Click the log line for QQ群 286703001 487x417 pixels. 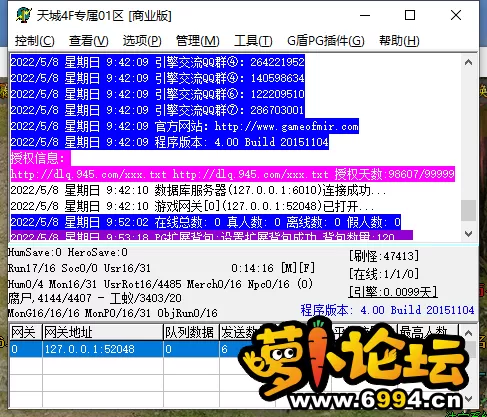pyautogui.click(x=157, y=110)
